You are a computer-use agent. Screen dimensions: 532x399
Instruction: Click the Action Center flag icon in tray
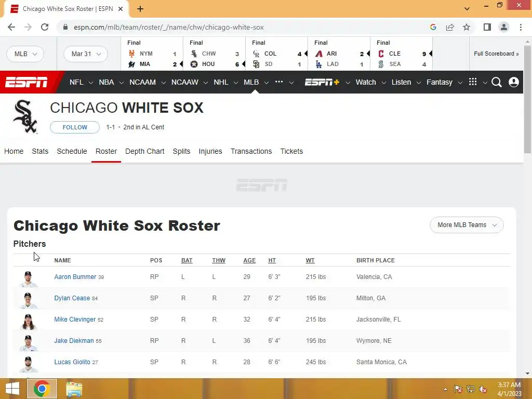tap(458, 389)
